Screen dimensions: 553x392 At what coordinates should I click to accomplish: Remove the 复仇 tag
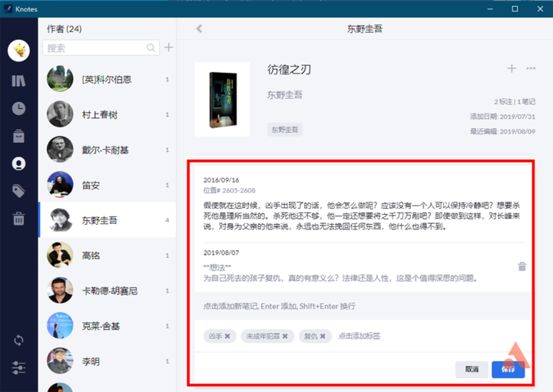[323, 336]
